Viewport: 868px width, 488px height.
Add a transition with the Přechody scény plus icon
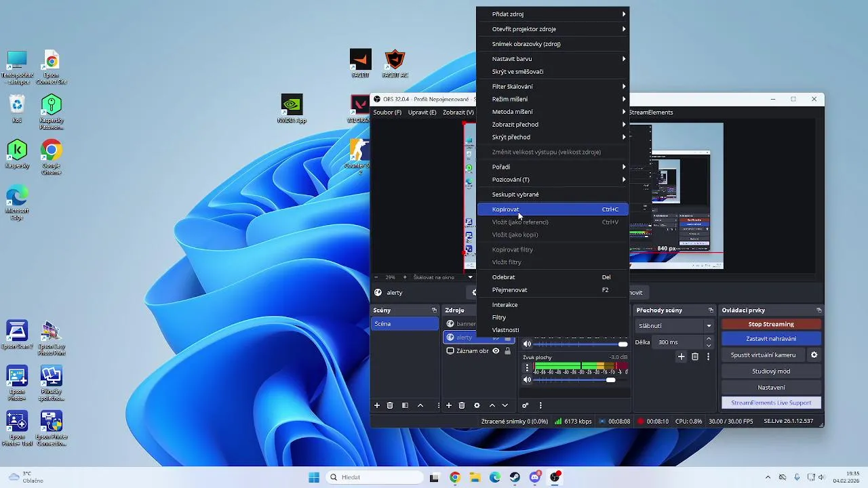click(682, 357)
